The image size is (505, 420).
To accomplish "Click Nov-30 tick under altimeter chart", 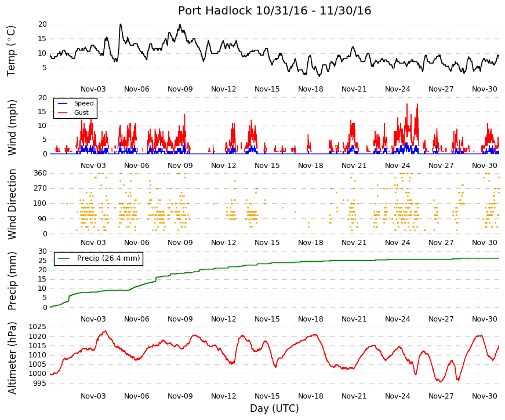I will point(484,396).
